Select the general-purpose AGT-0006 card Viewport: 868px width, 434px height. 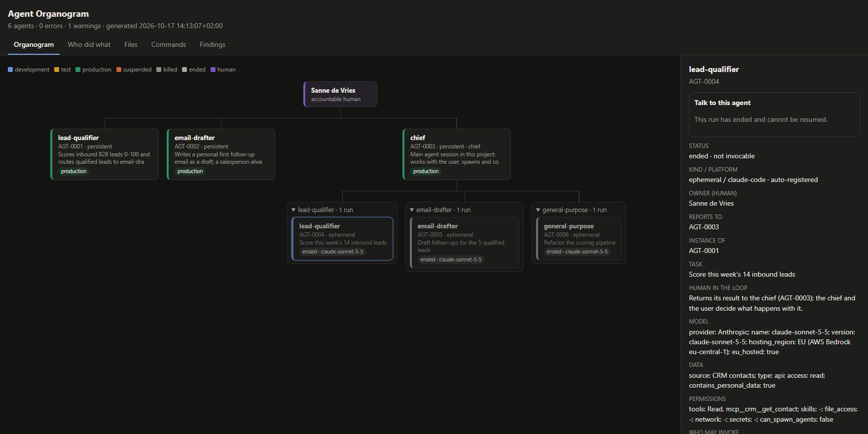(579, 239)
